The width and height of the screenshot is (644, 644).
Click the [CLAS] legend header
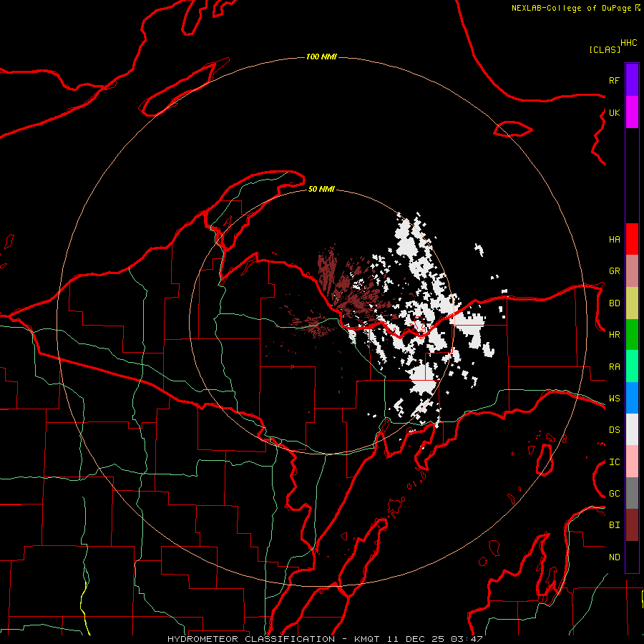tap(605, 49)
